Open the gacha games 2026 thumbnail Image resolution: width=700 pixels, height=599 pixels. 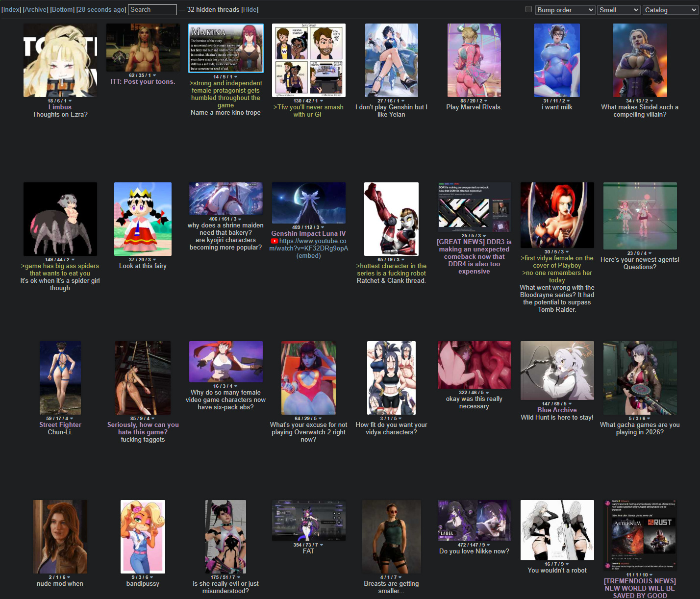640,378
